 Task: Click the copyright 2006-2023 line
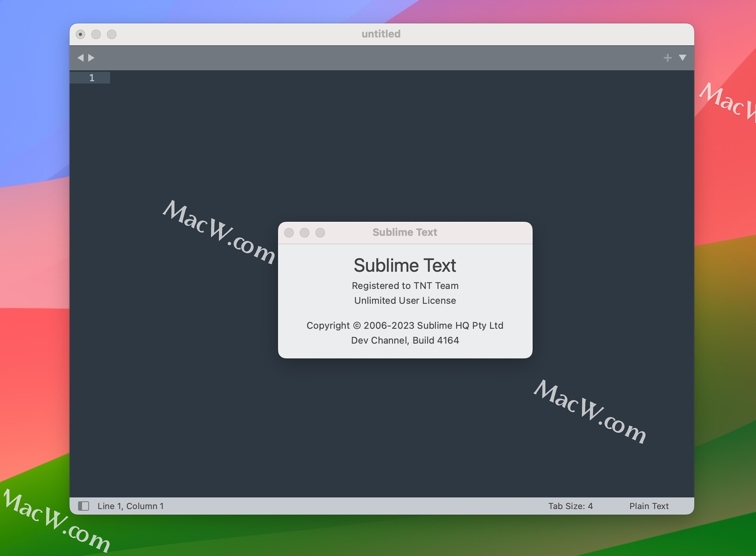405,325
